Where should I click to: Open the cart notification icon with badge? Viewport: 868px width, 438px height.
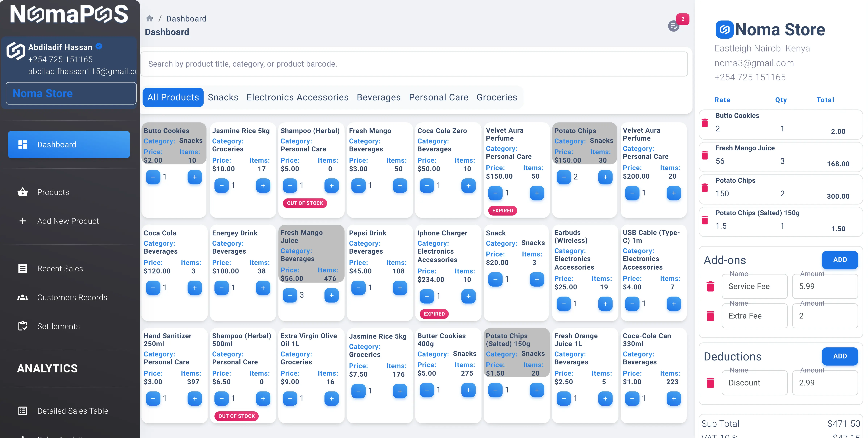click(674, 26)
